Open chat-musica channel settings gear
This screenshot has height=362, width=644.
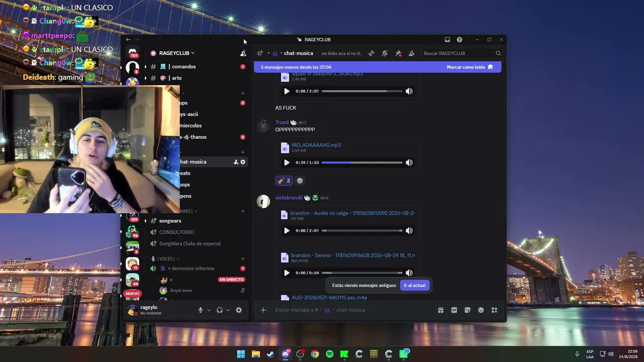(243, 162)
